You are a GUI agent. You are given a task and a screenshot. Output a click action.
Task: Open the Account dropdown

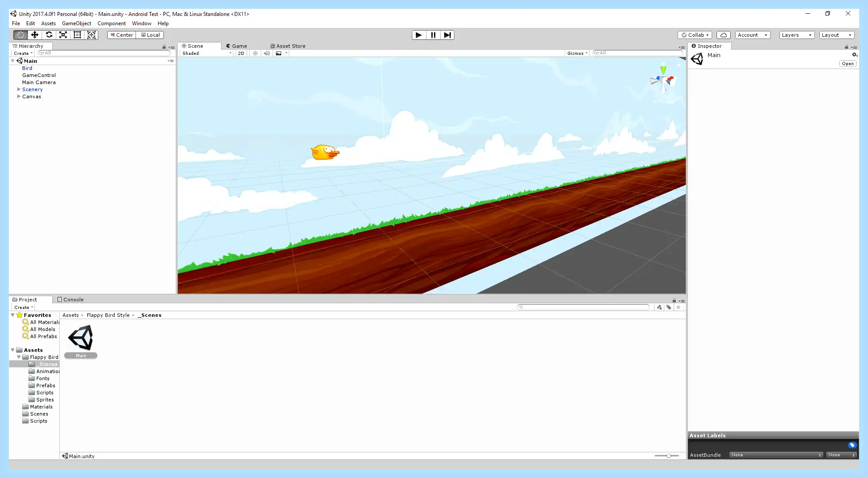coord(752,35)
